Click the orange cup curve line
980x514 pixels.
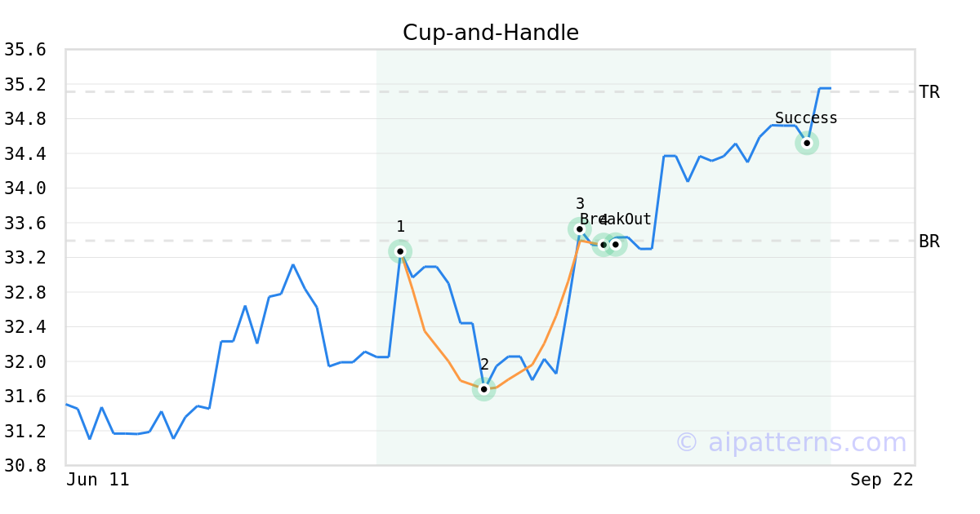[x=425, y=330]
